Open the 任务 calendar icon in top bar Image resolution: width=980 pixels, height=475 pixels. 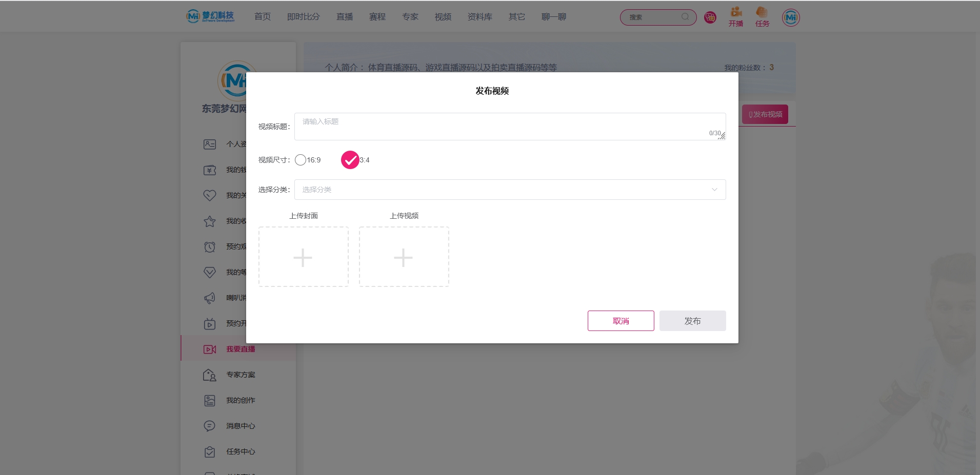pyautogui.click(x=762, y=13)
